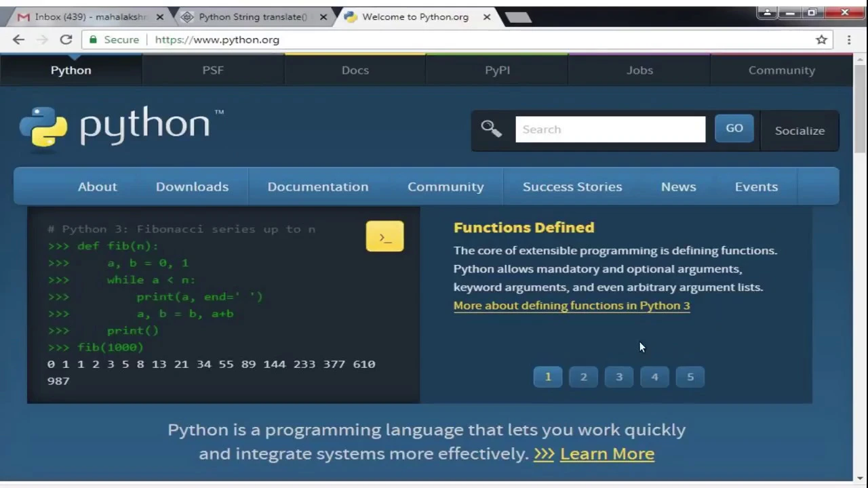Open the Chrome three-dot menu
This screenshot has height=488, width=868.
coord(849,40)
